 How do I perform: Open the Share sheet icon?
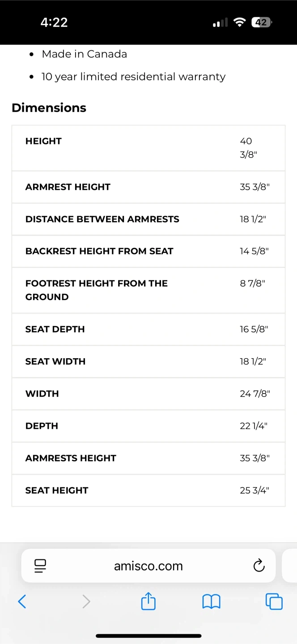click(x=148, y=601)
